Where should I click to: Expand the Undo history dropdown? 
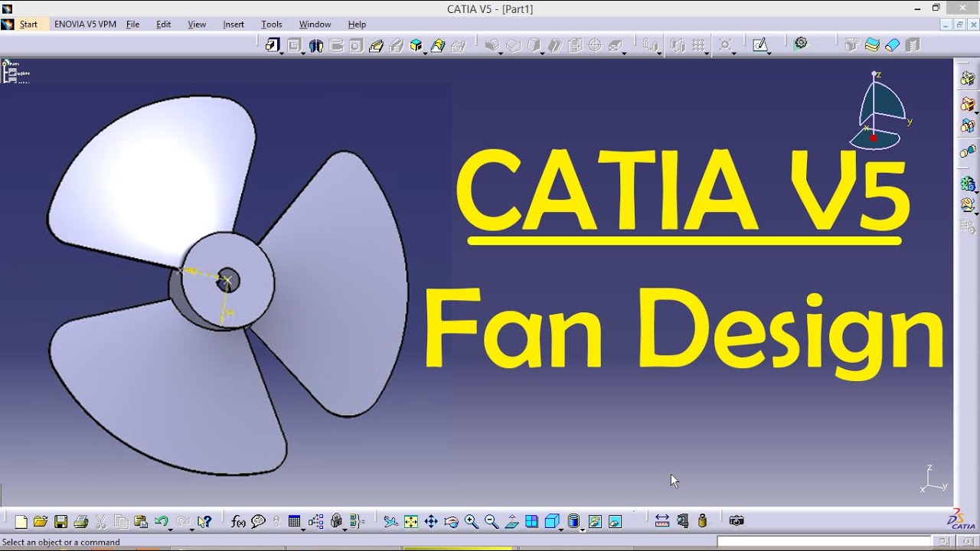(170, 529)
